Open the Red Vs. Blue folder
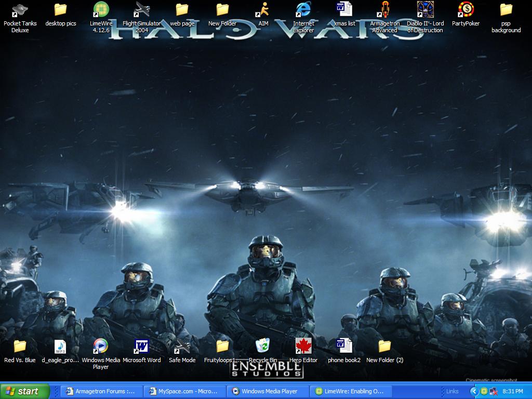The height and width of the screenshot is (399, 532). click(x=20, y=346)
